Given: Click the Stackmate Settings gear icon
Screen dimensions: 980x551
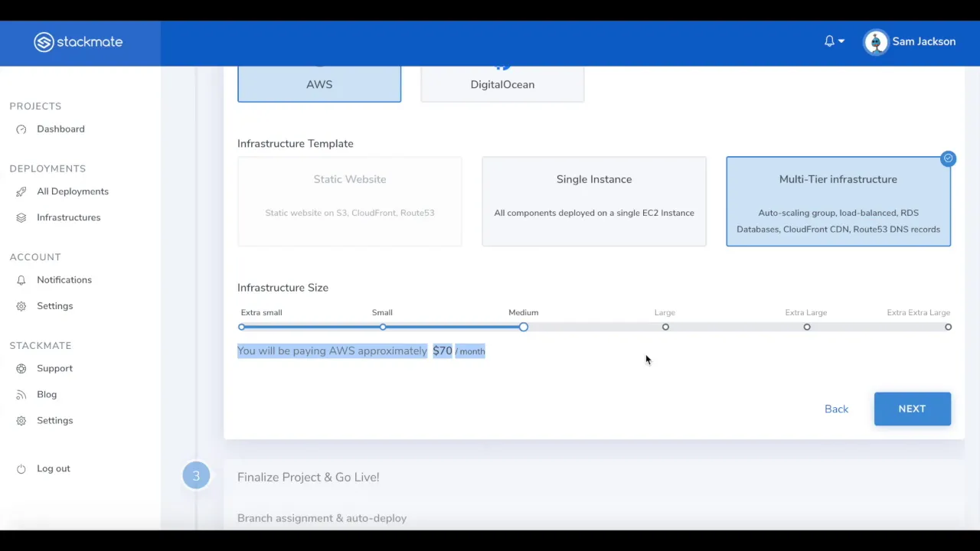Looking at the screenshot, I should [21, 421].
